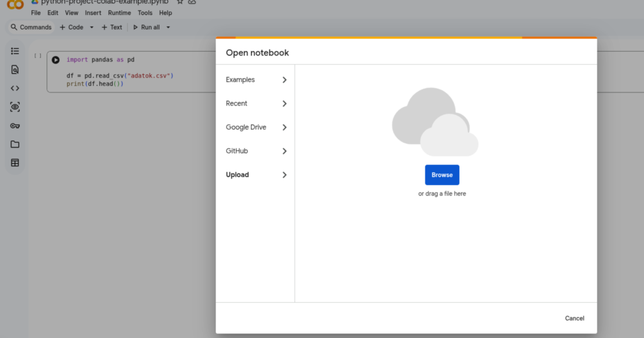The image size is (644, 338).
Task: Select the GitHub tab in dialog
Action: pyautogui.click(x=255, y=151)
